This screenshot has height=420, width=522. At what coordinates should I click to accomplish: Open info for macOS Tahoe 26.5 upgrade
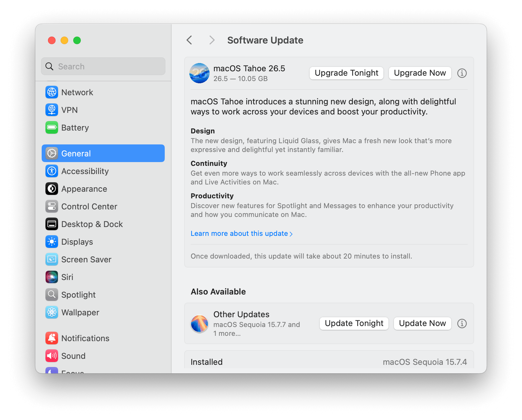tap(462, 73)
